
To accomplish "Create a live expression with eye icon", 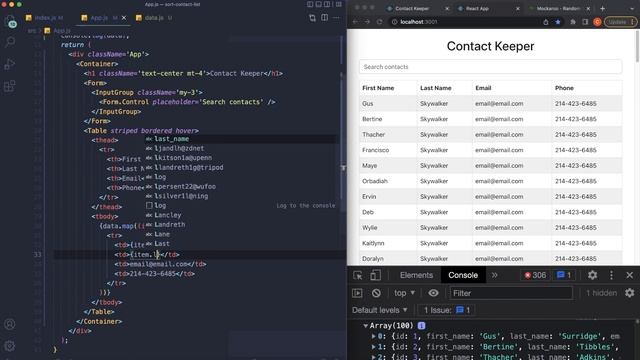I will click(433, 293).
